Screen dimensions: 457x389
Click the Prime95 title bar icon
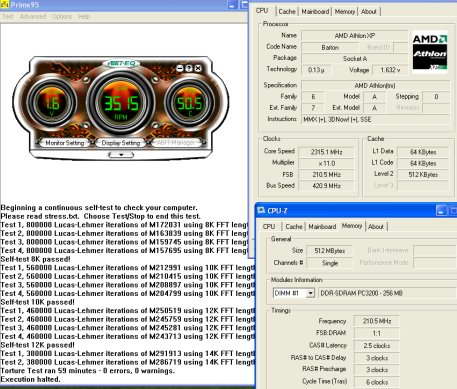tap(5, 5)
